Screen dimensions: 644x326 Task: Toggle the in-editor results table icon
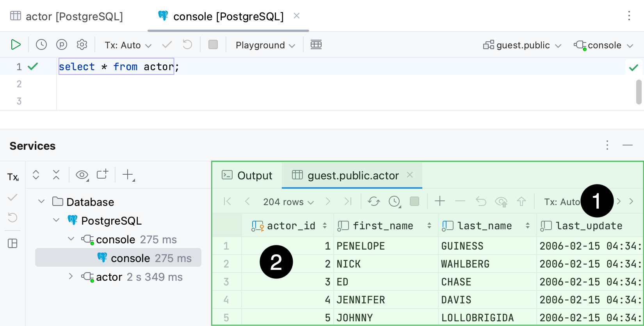316,45
